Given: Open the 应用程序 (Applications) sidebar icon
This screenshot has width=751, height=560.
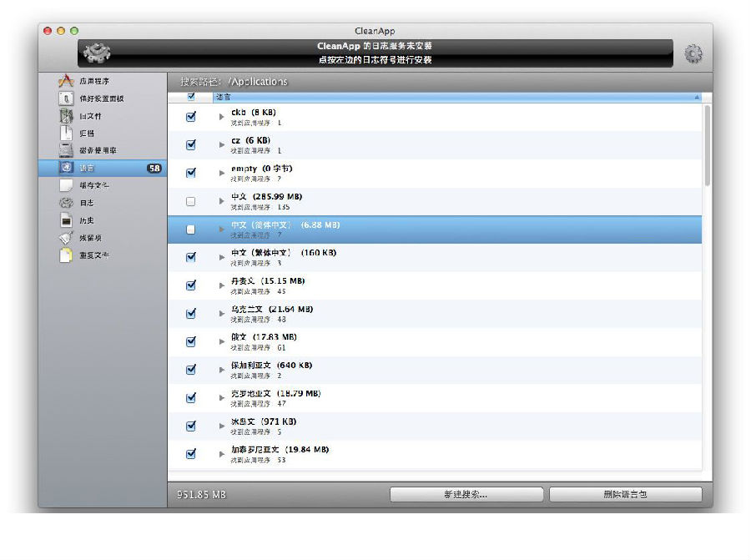Looking at the screenshot, I should pos(66,81).
